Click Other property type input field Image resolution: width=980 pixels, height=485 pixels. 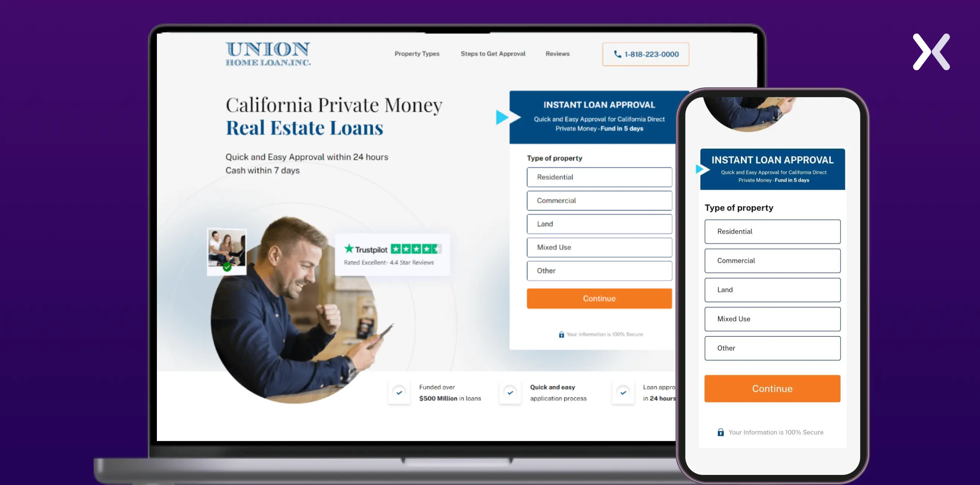pos(599,270)
